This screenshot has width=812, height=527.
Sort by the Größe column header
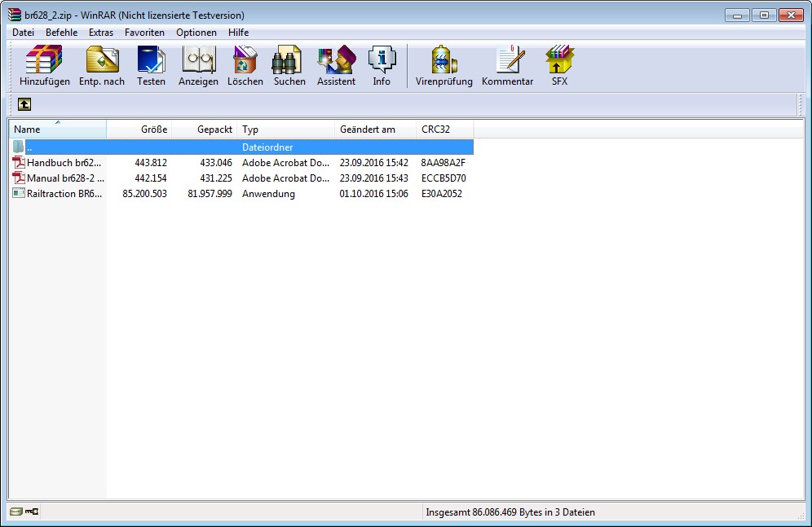pos(139,130)
